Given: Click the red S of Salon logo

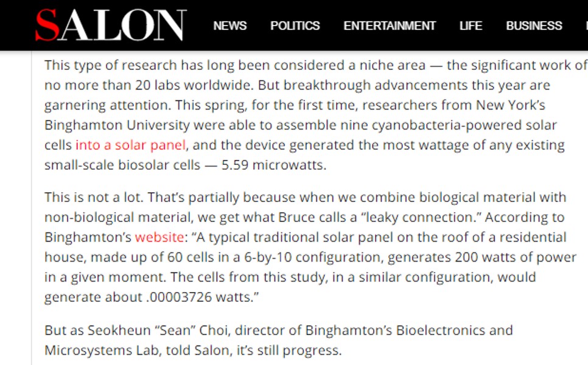Looking at the screenshot, I should pyautogui.click(x=47, y=26).
